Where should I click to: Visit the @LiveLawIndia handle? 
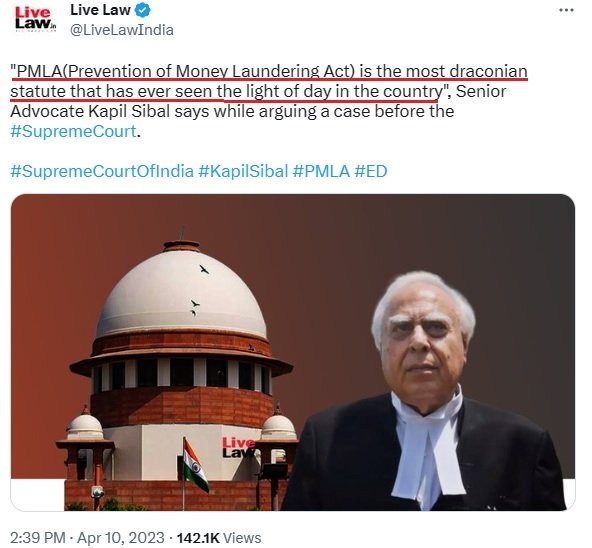click(x=122, y=30)
